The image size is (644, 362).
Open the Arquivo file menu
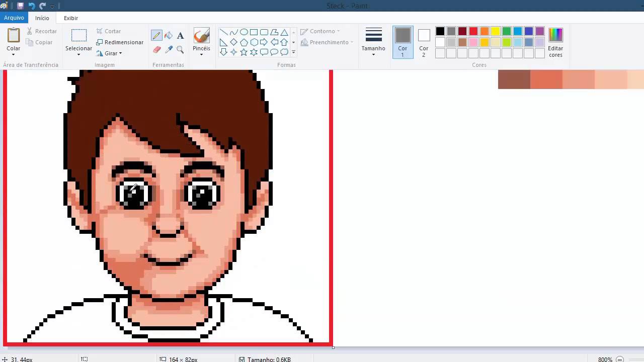click(14, 18)
